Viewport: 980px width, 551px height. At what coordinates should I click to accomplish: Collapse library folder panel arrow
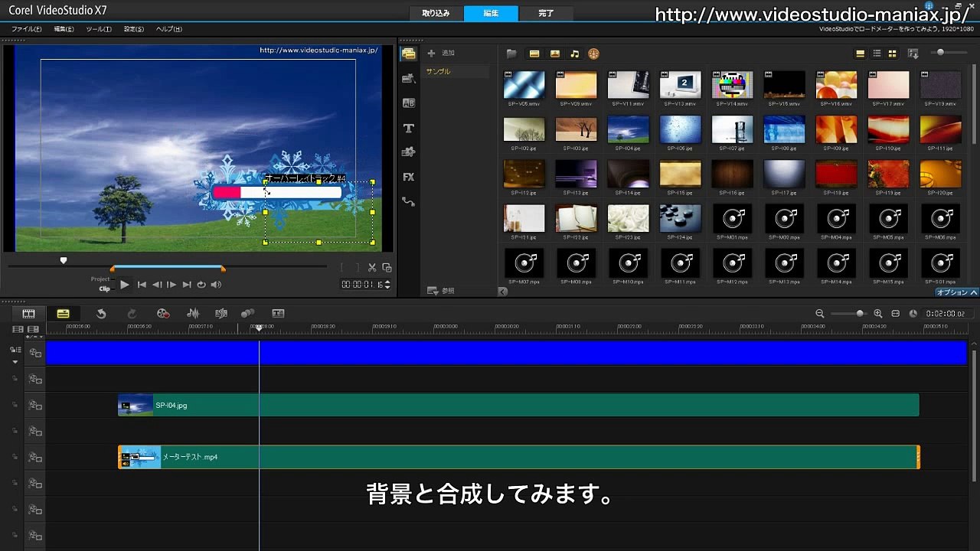point(502,291)
